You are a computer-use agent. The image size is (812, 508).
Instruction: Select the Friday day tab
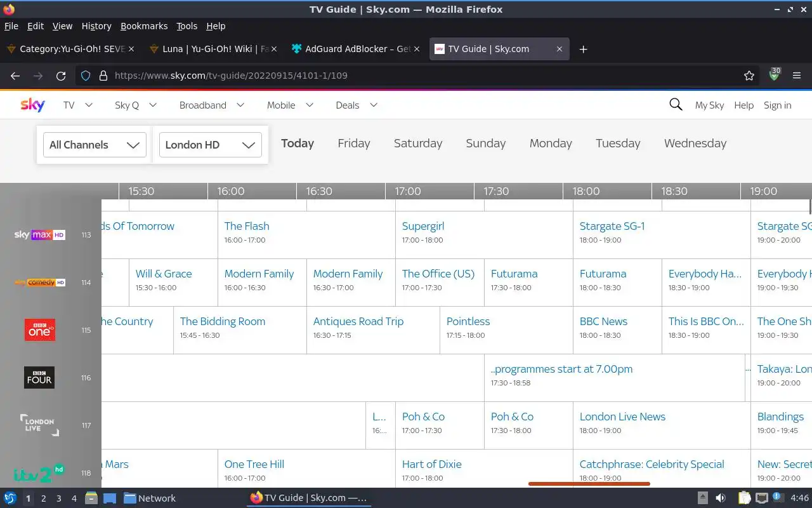(354, 144)
